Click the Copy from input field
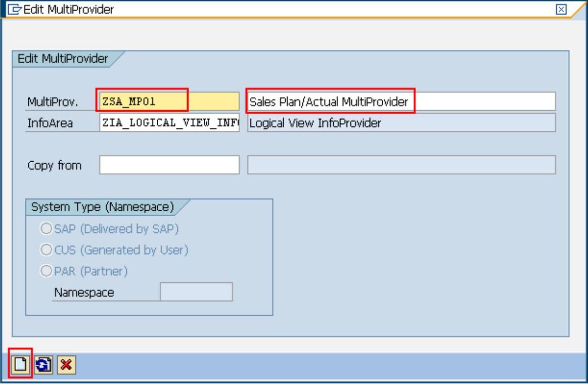This screenshot has width=588, height=384. 169,165
